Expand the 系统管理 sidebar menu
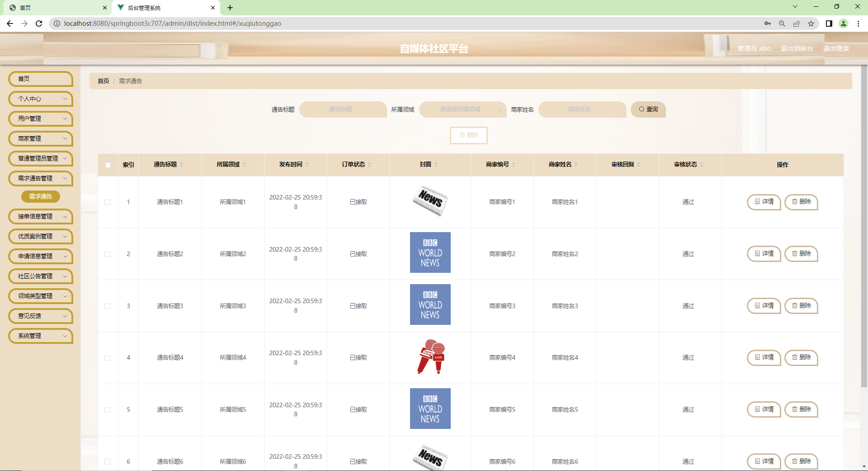 click(40, 336)
